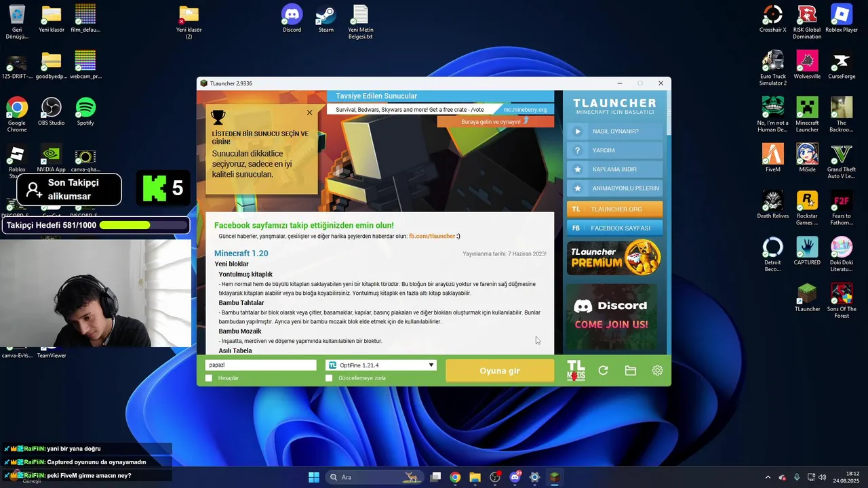The image size is (868, 488).
Task: Select Yeni Metin Belgesi.txt on desktop
Action: click(x=360, y=22)
